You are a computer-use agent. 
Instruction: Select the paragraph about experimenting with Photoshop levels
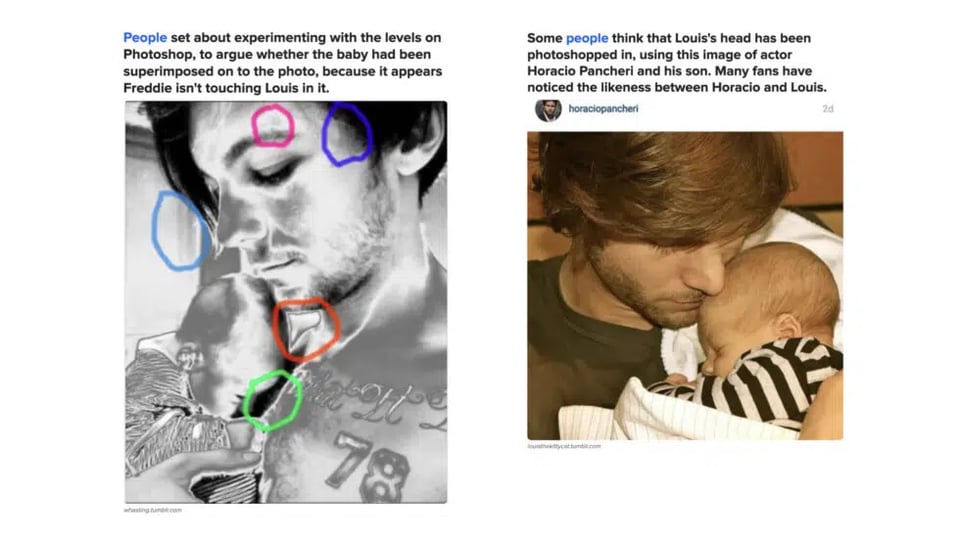pos(282,62)
